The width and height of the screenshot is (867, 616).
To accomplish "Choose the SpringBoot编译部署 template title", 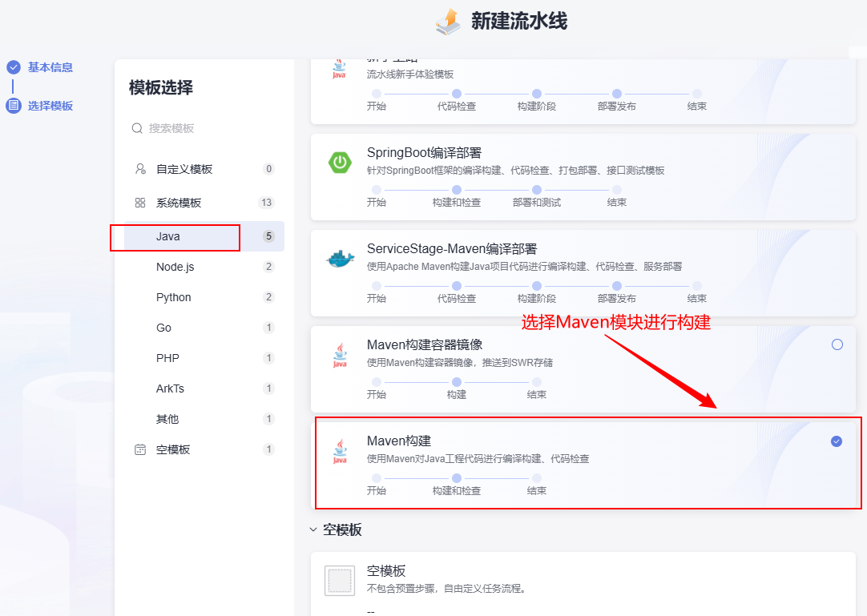I will pos(424,153).
